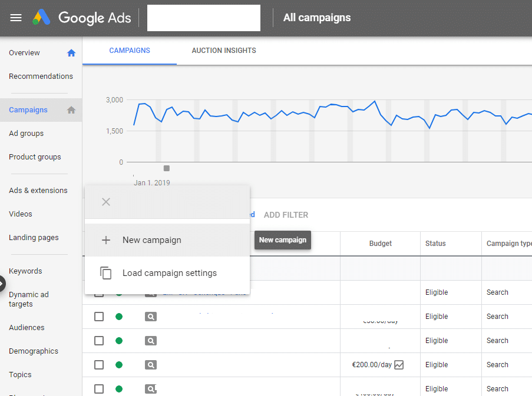This screenshot has height=396, width=532.
Task: Click the blue home icon beside Overview
Action: (71, 53)
